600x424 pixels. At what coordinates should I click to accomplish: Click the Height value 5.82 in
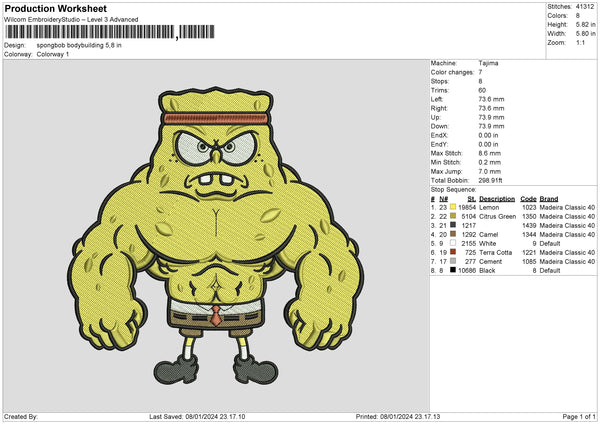585,24
